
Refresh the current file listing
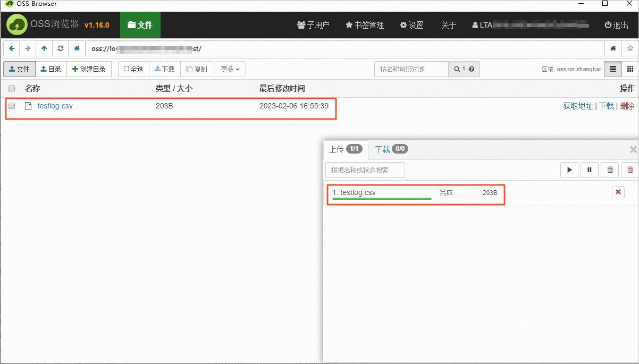click(x=61, y=48)
